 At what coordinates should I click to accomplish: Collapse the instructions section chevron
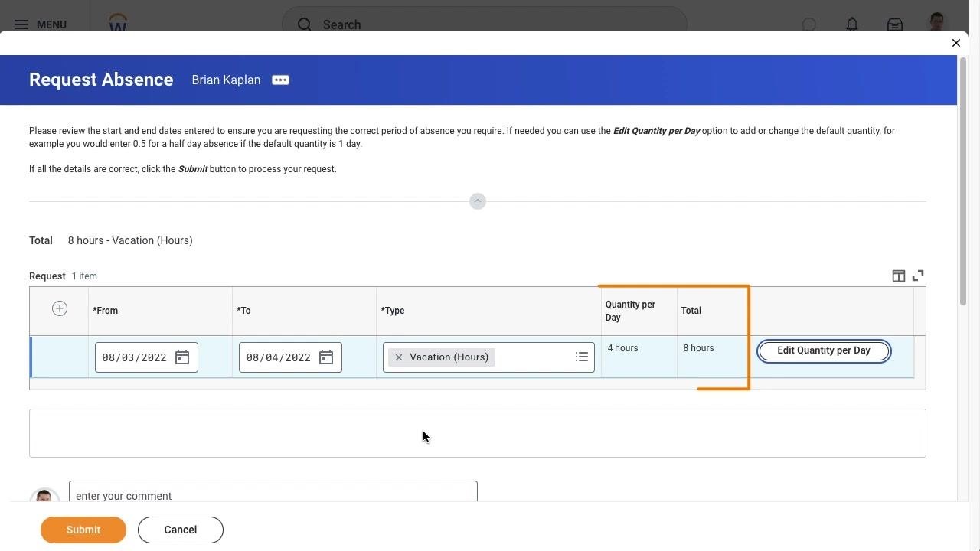click(x=478, y=201)
